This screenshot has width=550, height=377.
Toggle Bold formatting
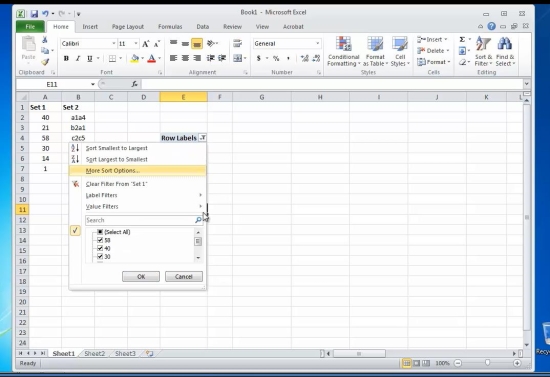pos(66,58)
